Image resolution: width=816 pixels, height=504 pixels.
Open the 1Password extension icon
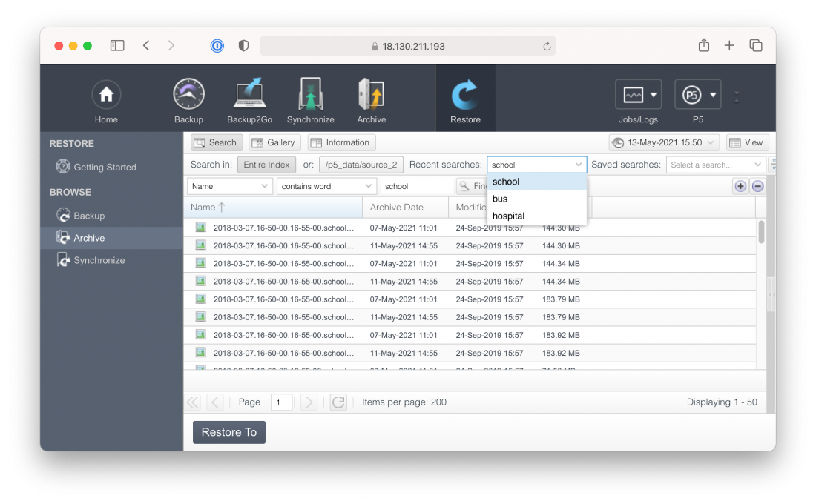[217, 46]
